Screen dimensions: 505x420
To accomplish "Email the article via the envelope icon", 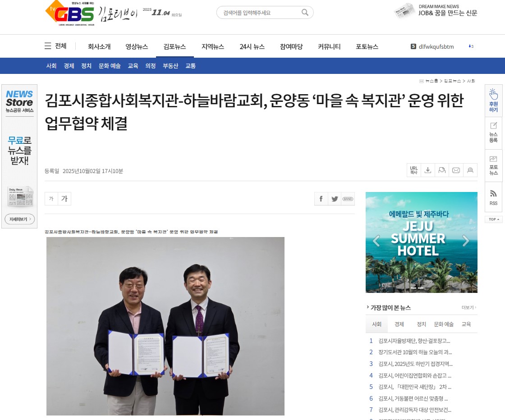I will pos(456,170).
